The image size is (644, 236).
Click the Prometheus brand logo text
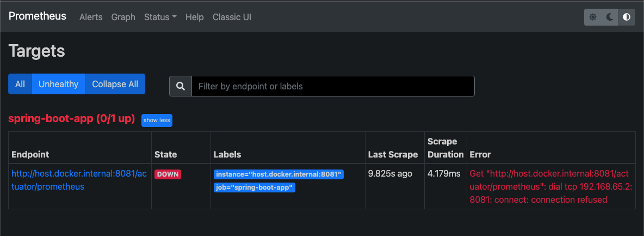click(38, 16)
